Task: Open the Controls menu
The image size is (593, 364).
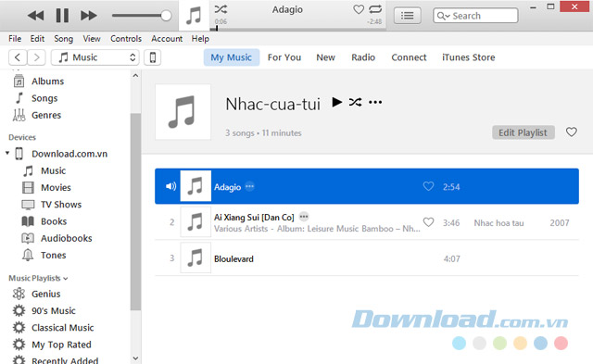Action: pyautogui.click(x=126, y=39)
